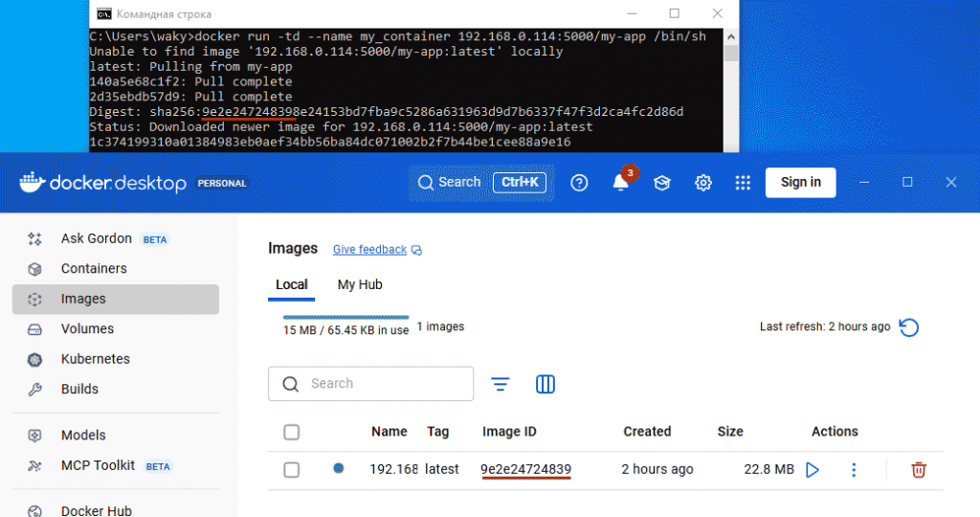Tick the select-all images checkbox
The width and height of the screenshot is (980, 517).
tap(292, 432)
